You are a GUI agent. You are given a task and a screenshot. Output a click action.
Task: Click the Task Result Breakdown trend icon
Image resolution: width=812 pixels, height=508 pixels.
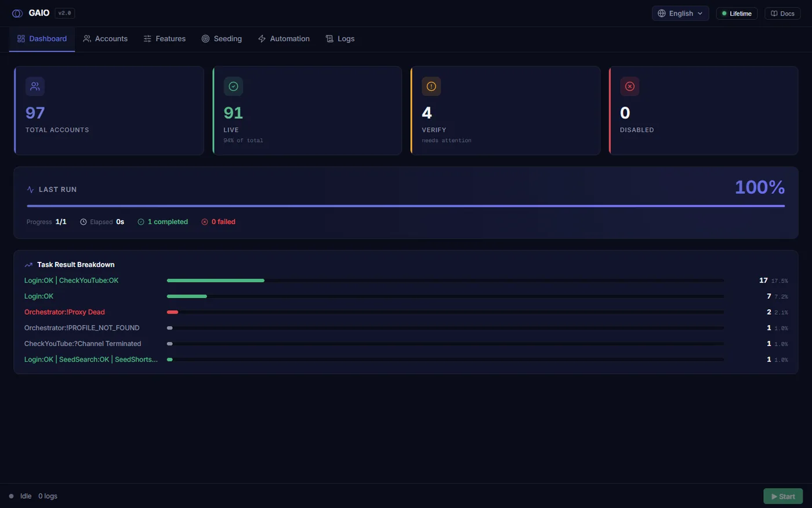28,265
